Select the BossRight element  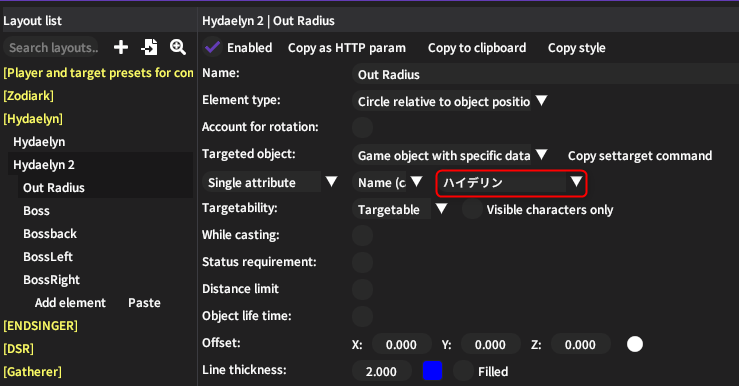(x=51, y=280)
